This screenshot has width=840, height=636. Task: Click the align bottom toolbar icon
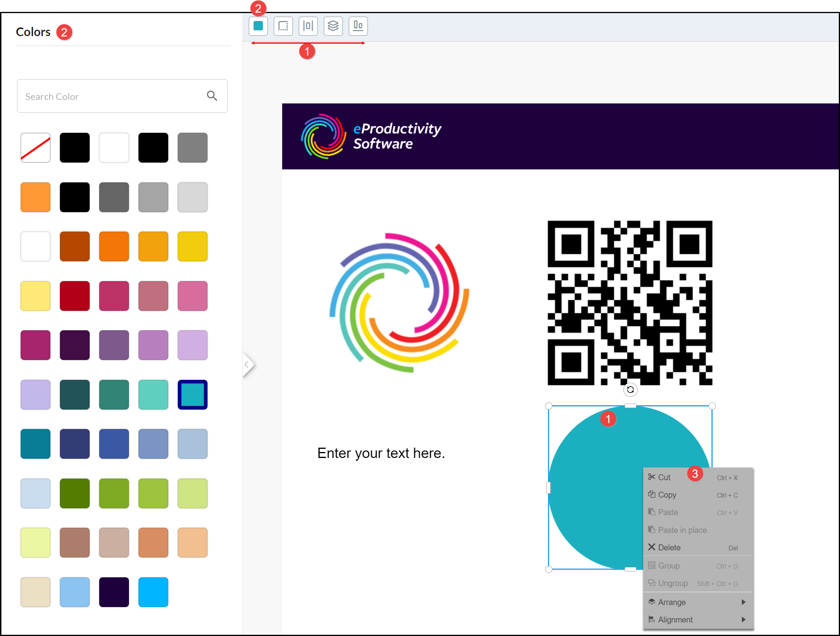click(358, 26)
